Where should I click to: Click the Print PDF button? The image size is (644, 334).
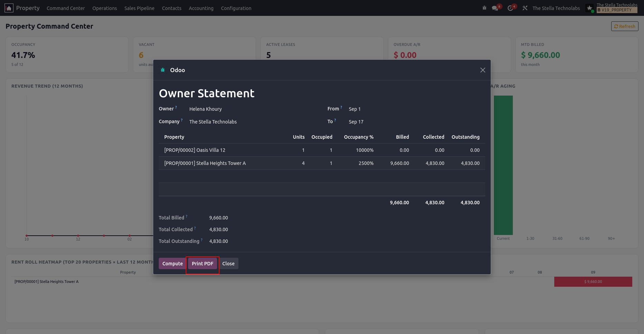pos(203,264)
